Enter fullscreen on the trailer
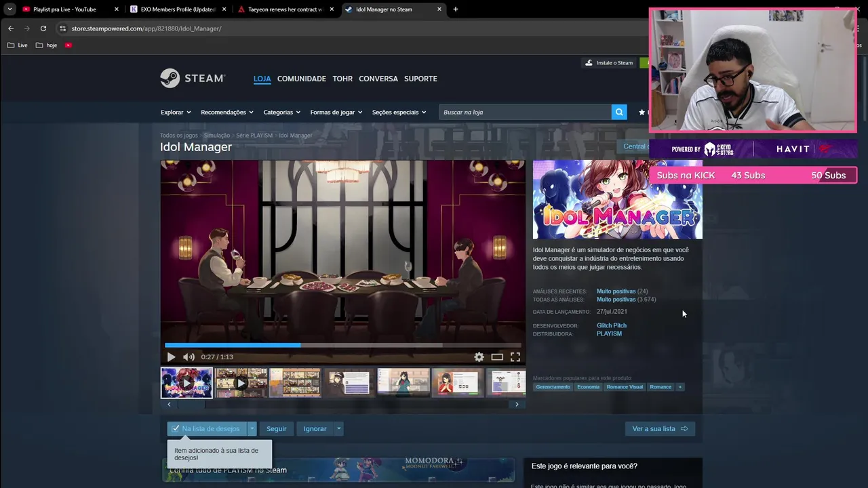The image size is (868, 488). pos(515,357)
